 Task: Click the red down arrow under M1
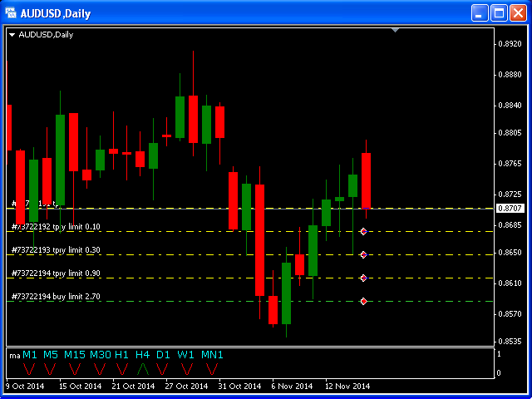(x=29, y=369)
